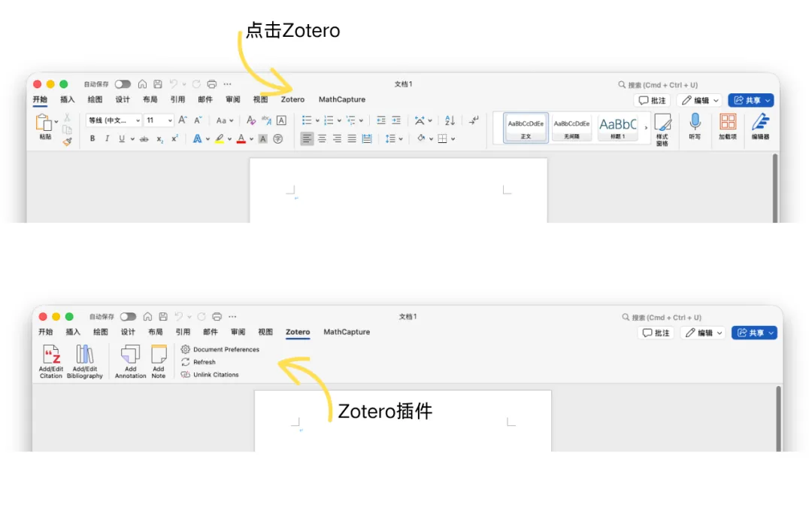The width and height of the screenshot is (812, 508).
Task: Select 正文 style thumbnail
Action: click(526, 127)
